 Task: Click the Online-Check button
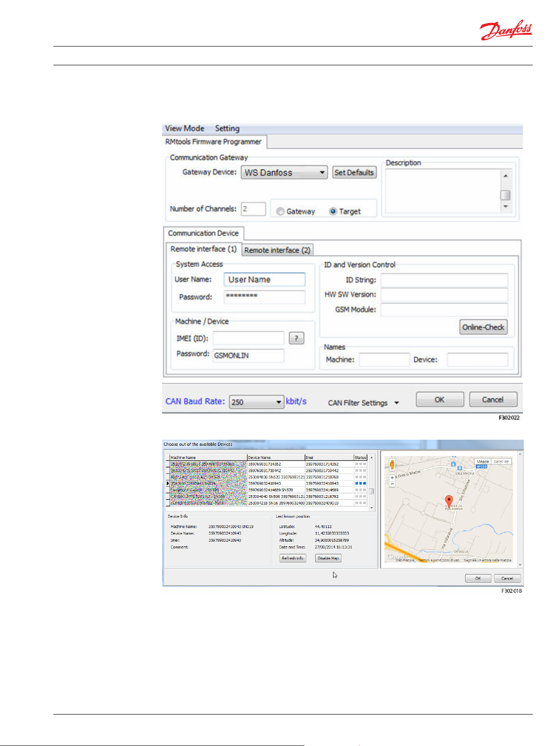click(x=483, y=327)
